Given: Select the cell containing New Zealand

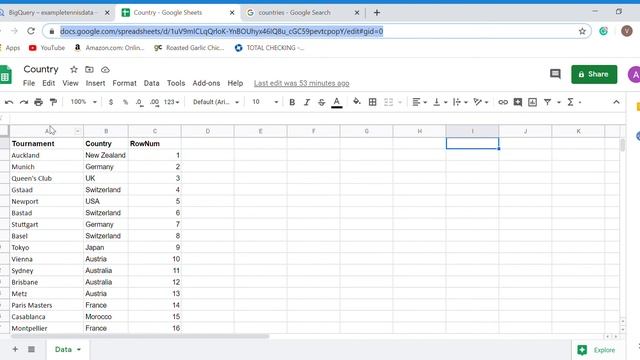Looking at the screenshot, I should click(x=106, y=155).
